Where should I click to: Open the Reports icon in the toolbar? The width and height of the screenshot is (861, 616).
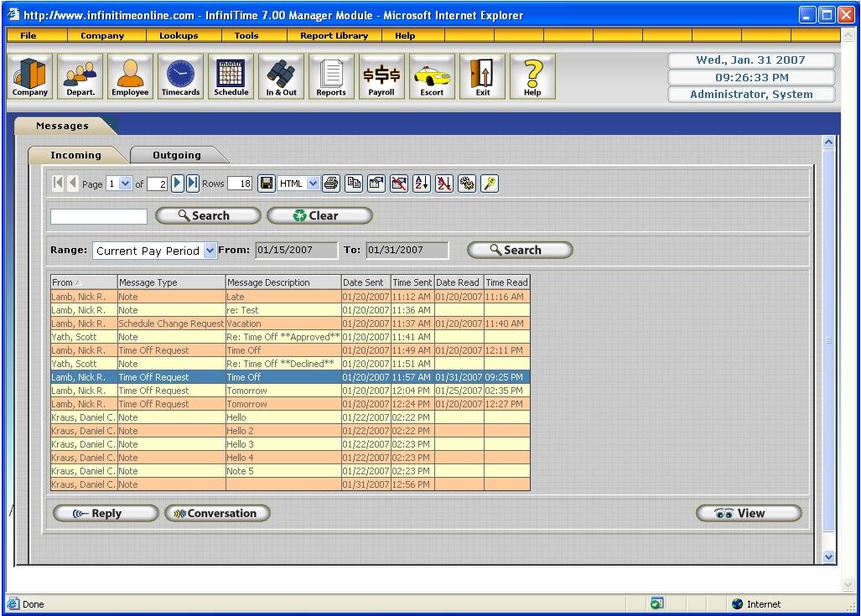331,76
